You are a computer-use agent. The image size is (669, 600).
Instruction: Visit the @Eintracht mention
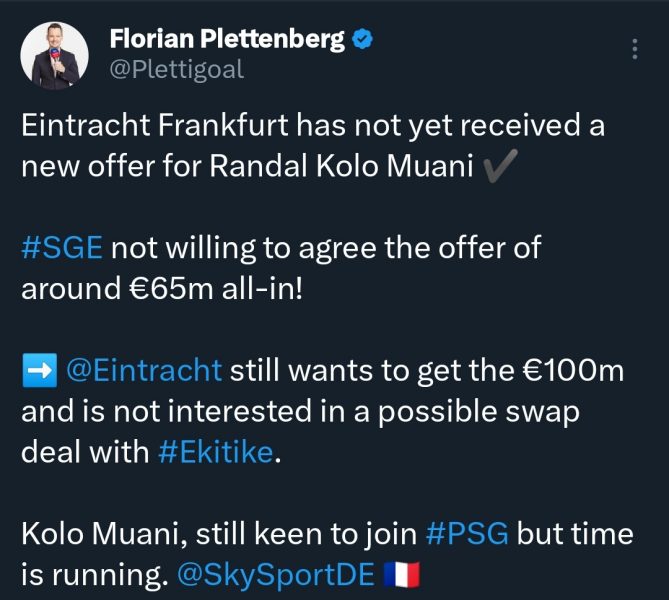(144, 371)
